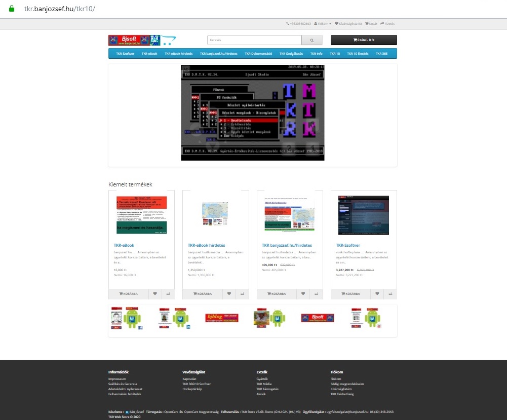This screenshot has width=507, height=420.
Task: Open Impresszum in the footer
Action: (x=117, y=379)
